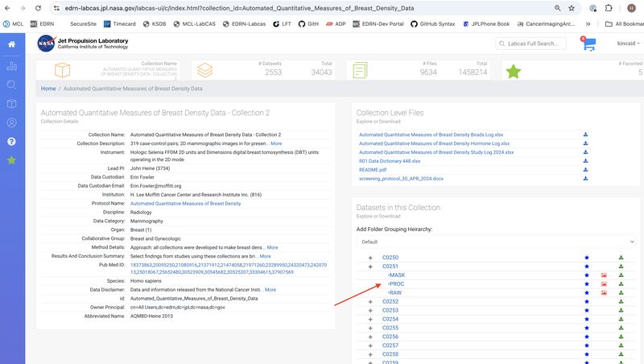Click the user profile icon in sidebar
The image size is (644, 364).
click(12, 122)
